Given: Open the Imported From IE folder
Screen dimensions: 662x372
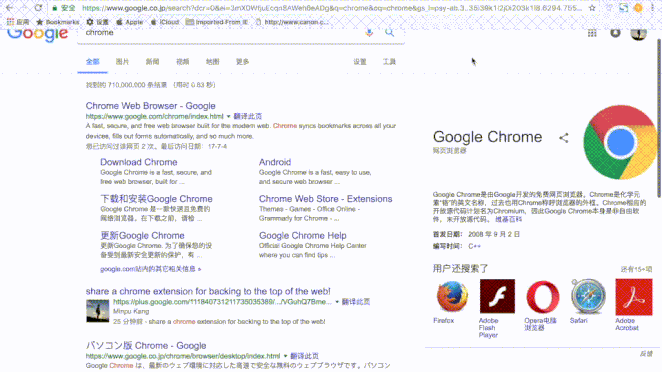Looking at the screenshot, I should coord(217,22).
